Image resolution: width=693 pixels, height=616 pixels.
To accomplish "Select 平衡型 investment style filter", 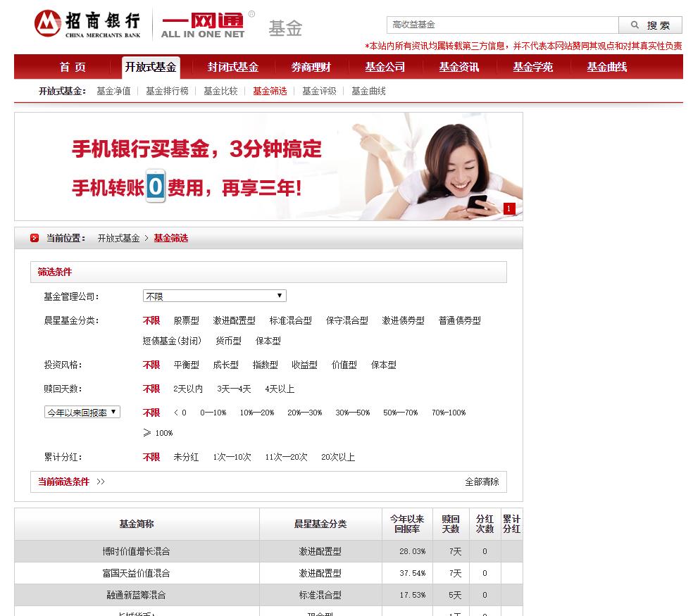I will pos(185,365).
